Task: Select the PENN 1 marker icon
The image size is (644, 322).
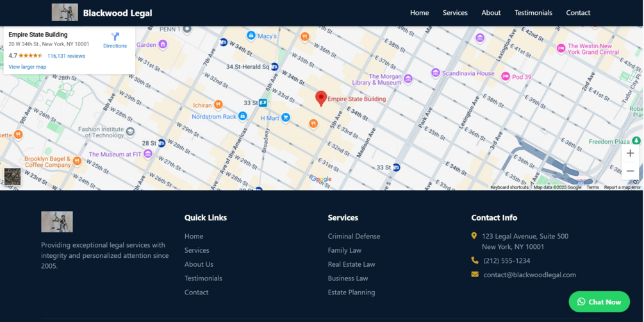Action: [187, 29]
